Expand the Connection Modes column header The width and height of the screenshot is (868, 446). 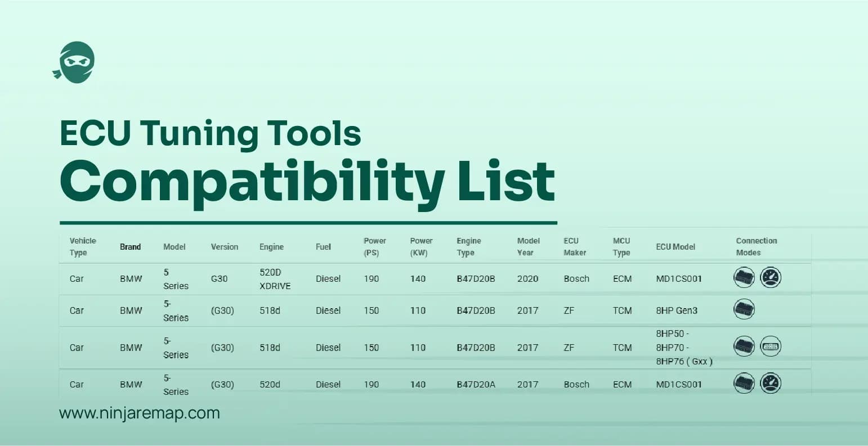pyautogui.click(x=756, y=246)
